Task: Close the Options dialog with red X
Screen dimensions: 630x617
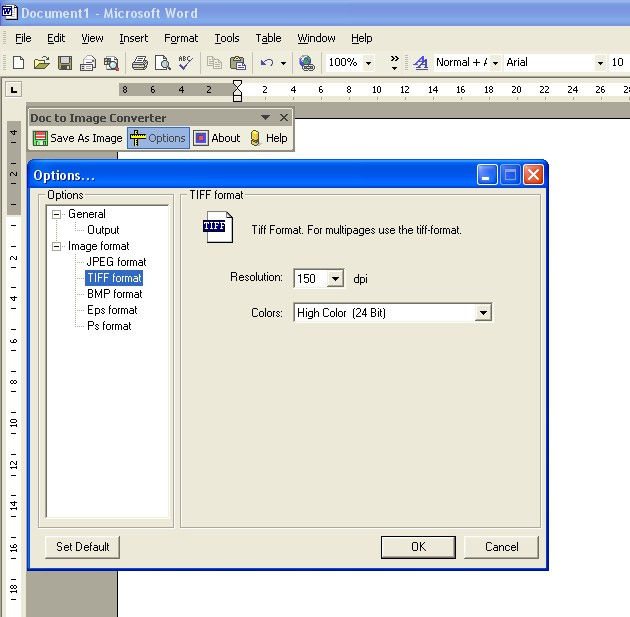Action: 534,175
